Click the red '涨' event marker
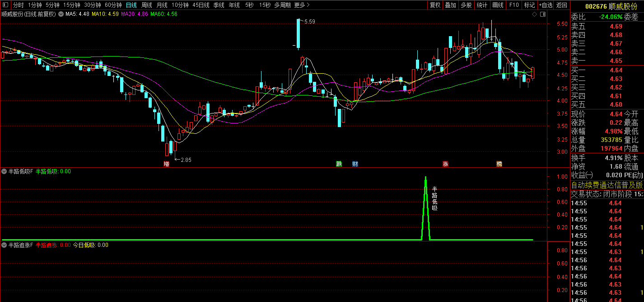644x302 pixels. pyautogui.click(x=446, y=164)
